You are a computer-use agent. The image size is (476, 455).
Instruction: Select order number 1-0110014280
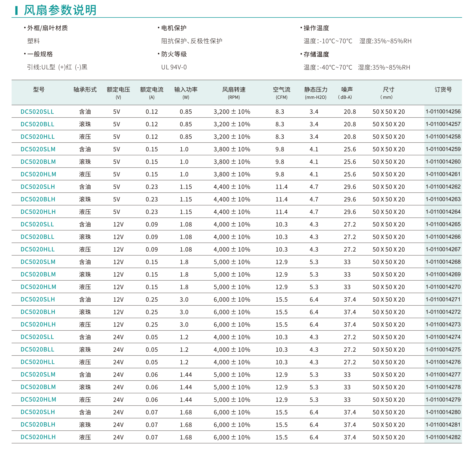coord(443,412)
